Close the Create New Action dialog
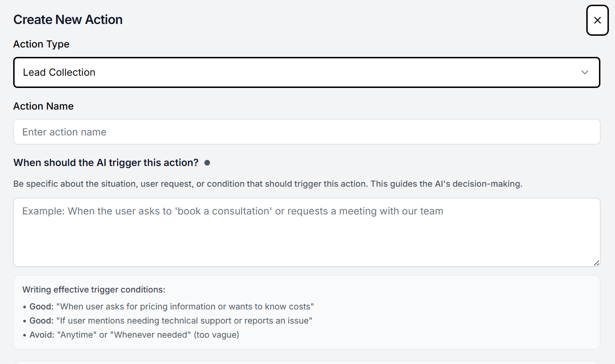Image resolution: width=615 pixels, height=364 pixels. pos(597,20)
